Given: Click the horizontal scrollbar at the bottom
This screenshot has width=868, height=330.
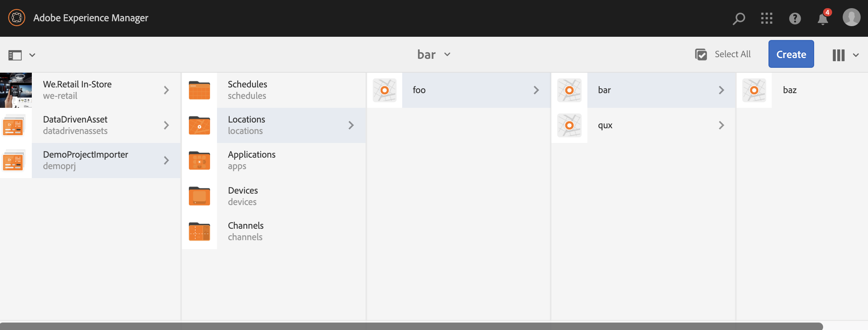Looking at the screenshot, I should tap(412, 326).
